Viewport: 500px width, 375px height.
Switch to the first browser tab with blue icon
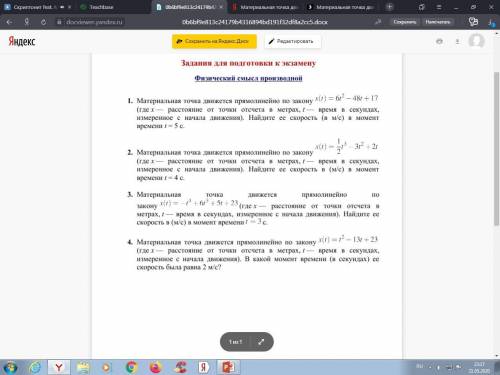pos(37,7)
